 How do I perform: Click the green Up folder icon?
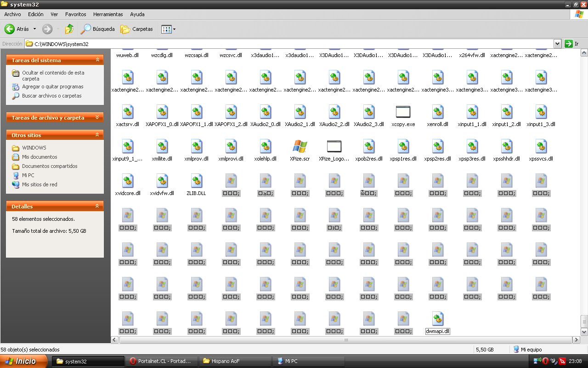pyautogui.click(x=69, y=29)
